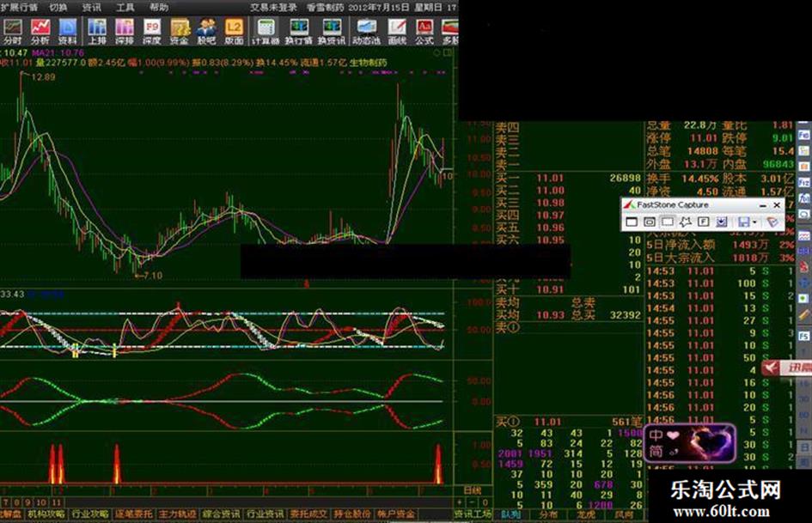Open the 分析 analysis chart tool
812x523 pixels.
pos(40,31)
